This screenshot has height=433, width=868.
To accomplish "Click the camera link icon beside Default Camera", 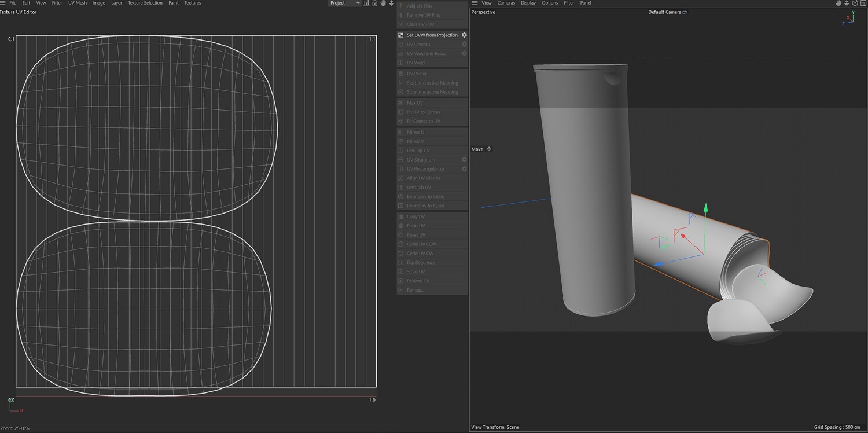I will coord(685,12).
